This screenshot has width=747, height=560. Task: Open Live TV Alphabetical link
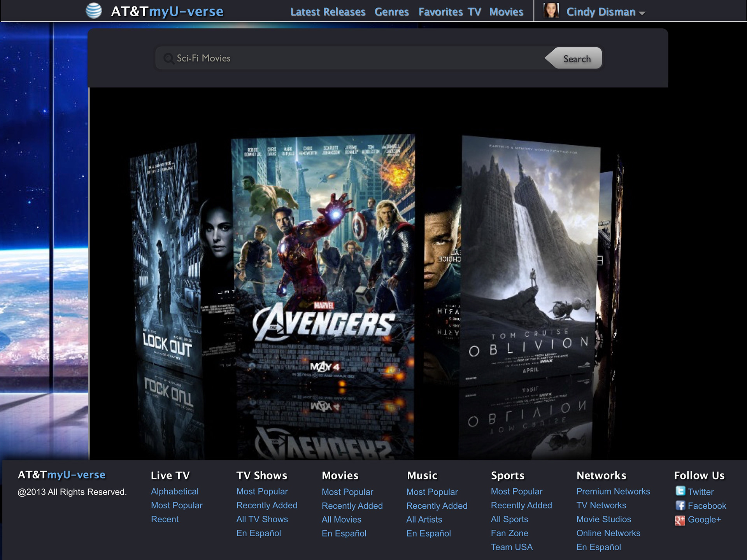pyautogui.click(x=175, y=492)
